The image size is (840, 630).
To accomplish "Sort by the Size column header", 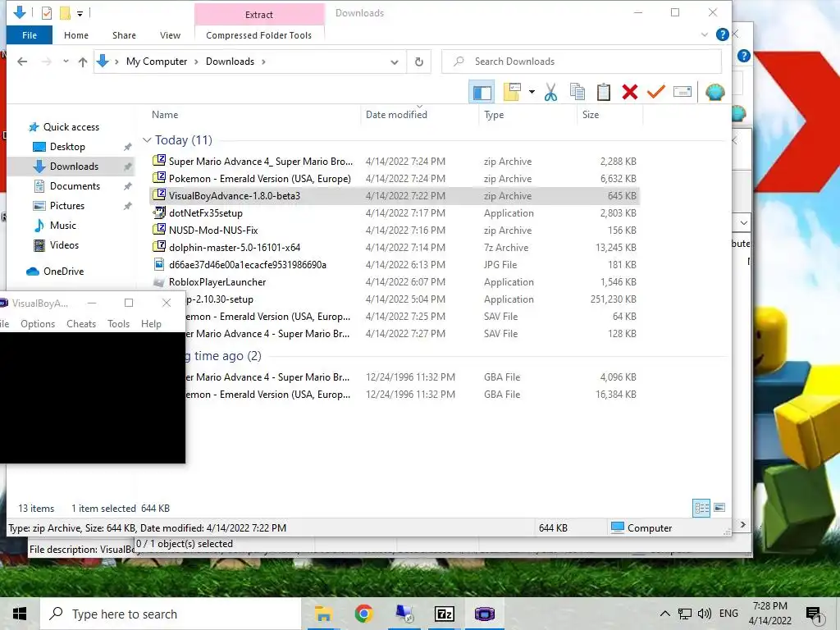I will (x=591, y=115).
